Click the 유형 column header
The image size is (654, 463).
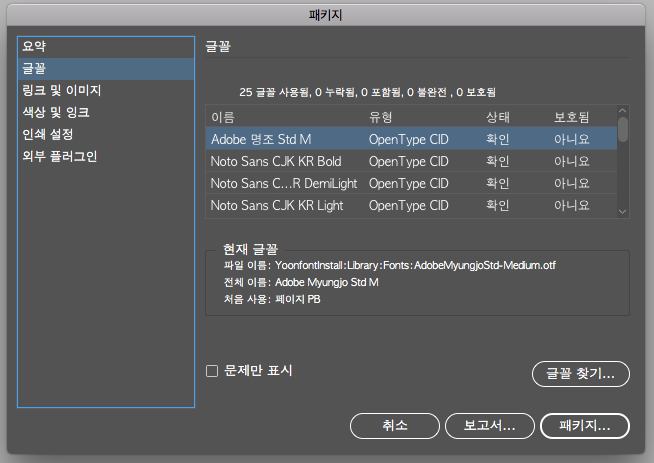380,117
